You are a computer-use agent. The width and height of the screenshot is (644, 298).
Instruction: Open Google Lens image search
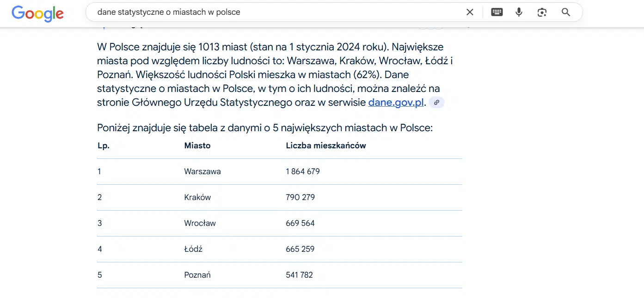point(542,12)
